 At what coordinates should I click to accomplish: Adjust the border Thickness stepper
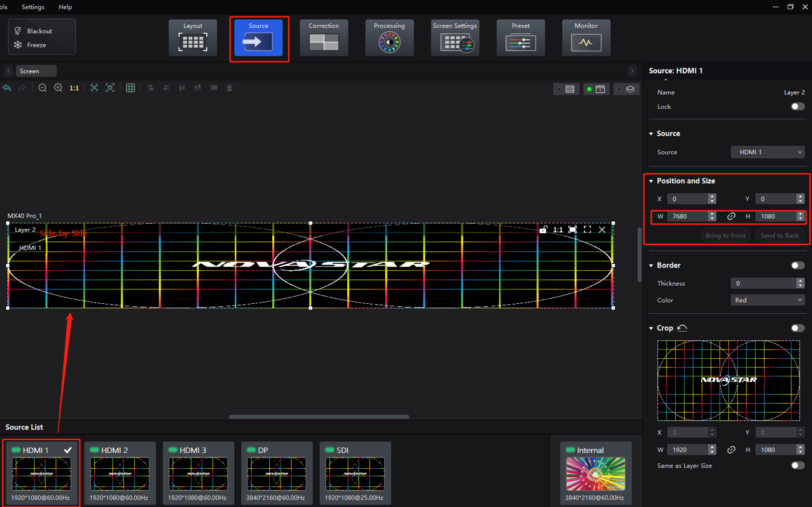coord(800,283)
